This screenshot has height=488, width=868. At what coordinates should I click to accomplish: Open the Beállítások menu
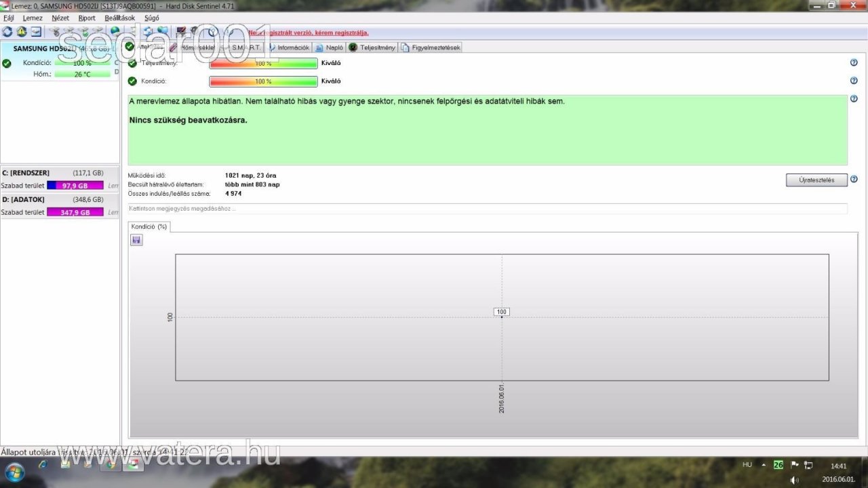120,18
